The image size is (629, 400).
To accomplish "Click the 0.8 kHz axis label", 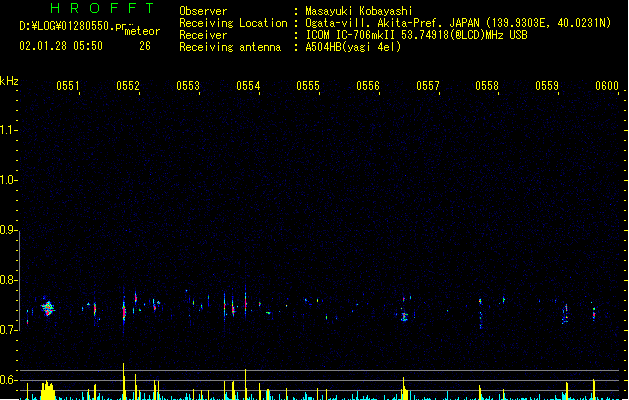I will pos(7,280).
